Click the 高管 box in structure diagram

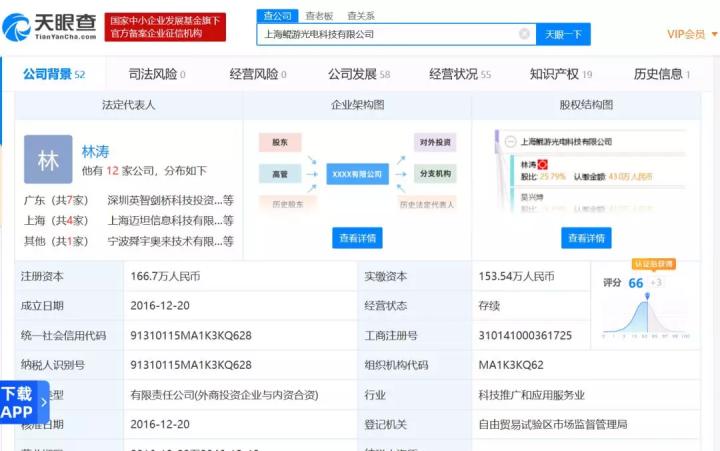(x=280, y=174)
